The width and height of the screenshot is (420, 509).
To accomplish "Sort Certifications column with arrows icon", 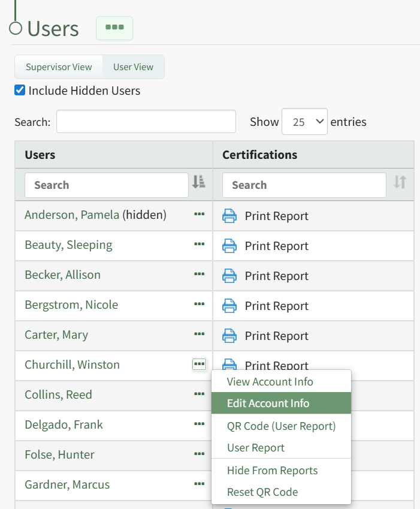I will [x=400, y=182].
